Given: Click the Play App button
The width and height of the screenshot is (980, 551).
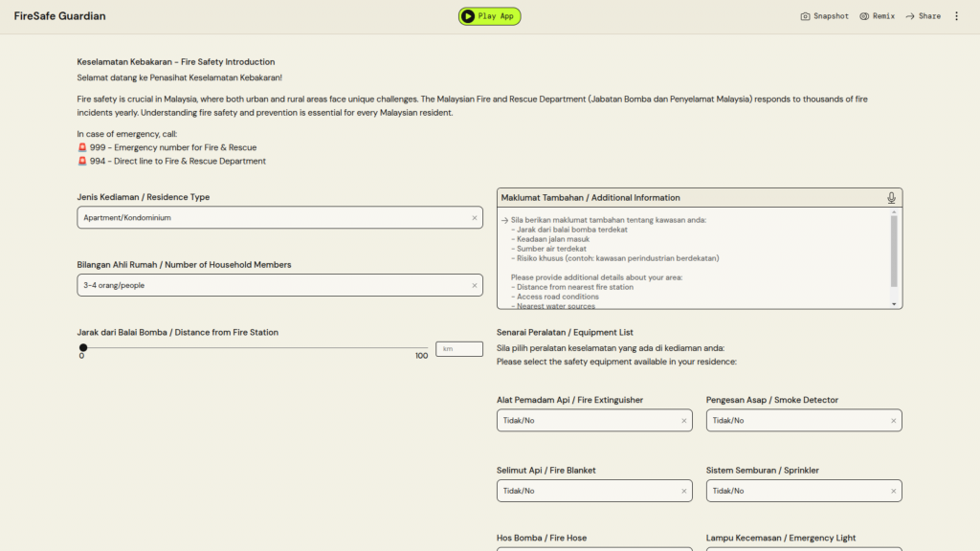Looking at the screenshot, I should [489, 16].
